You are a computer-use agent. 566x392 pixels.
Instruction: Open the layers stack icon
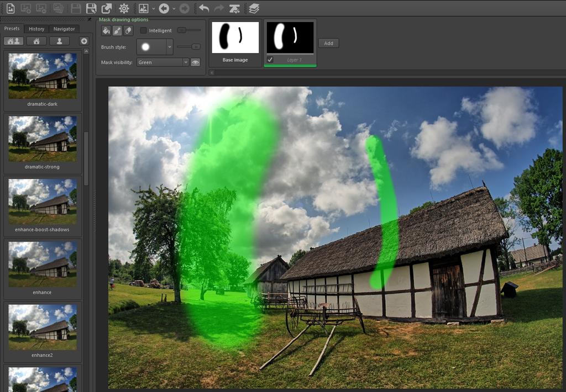pos(254,8)
